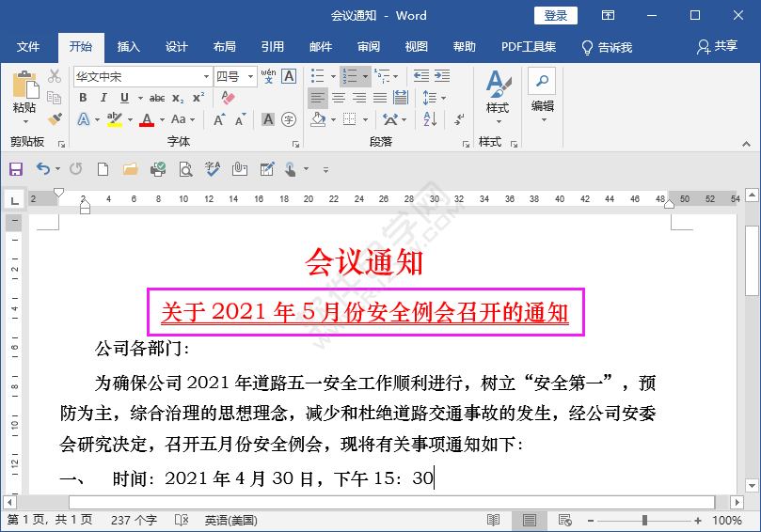Click the zoom slider handle

(644, 521)
